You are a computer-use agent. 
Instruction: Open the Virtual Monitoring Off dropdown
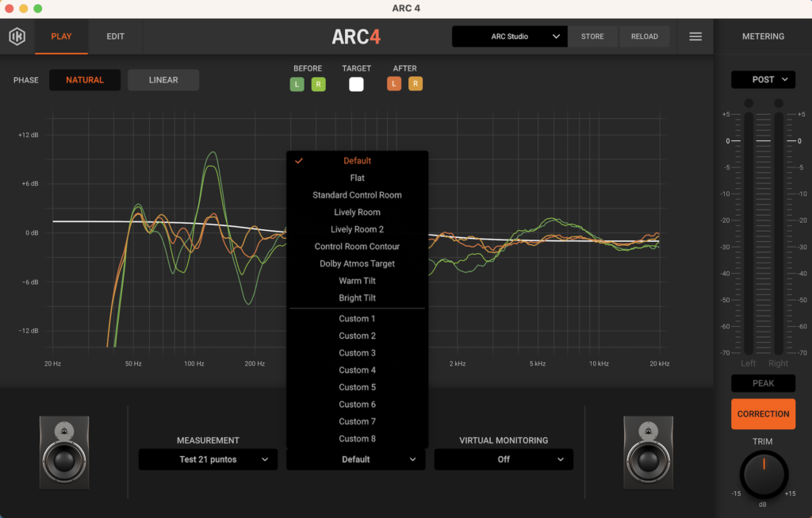coord(504,459)
